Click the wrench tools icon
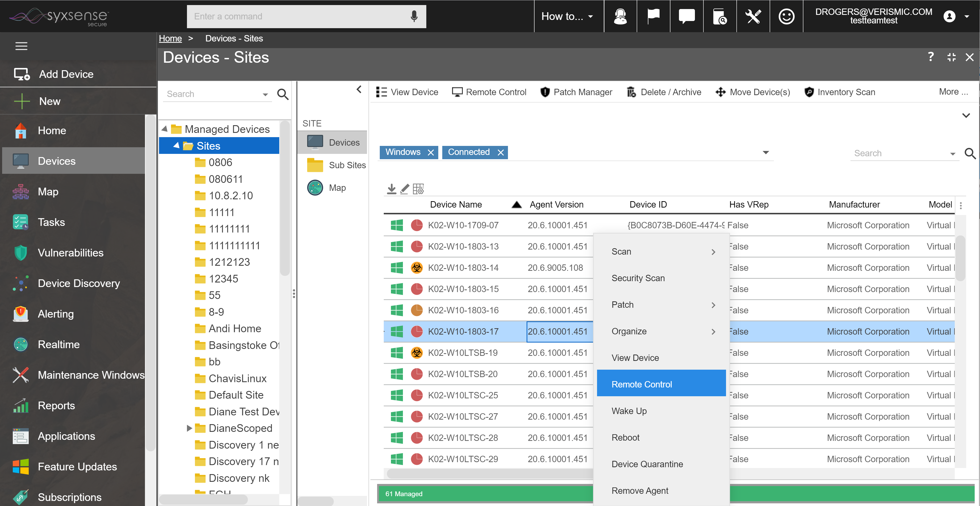Screen dimensions: 980x506 pyautogui.click(x=753, y=16)
